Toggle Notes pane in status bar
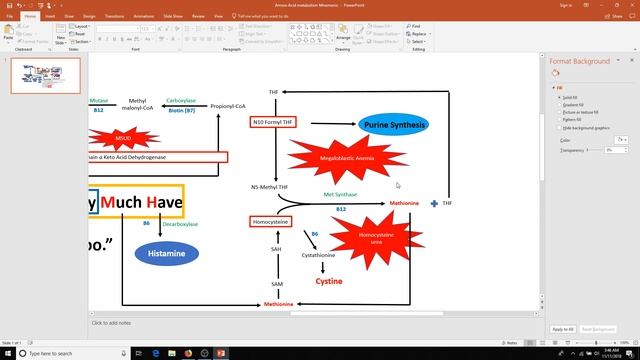Image resolution: width=640 pixels, height=360 pixels. coord(509,343)
